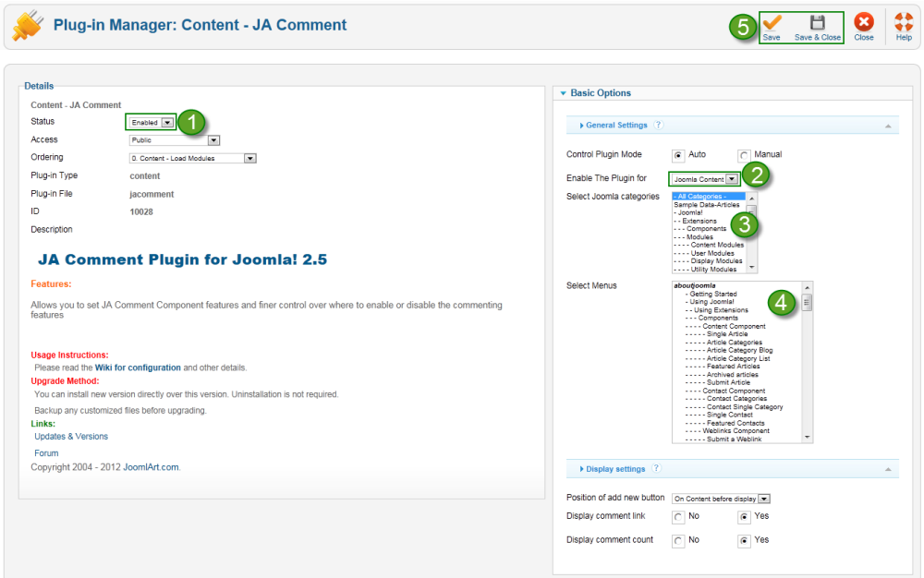Click the Display settings help question icon

(x=656, y=468)
